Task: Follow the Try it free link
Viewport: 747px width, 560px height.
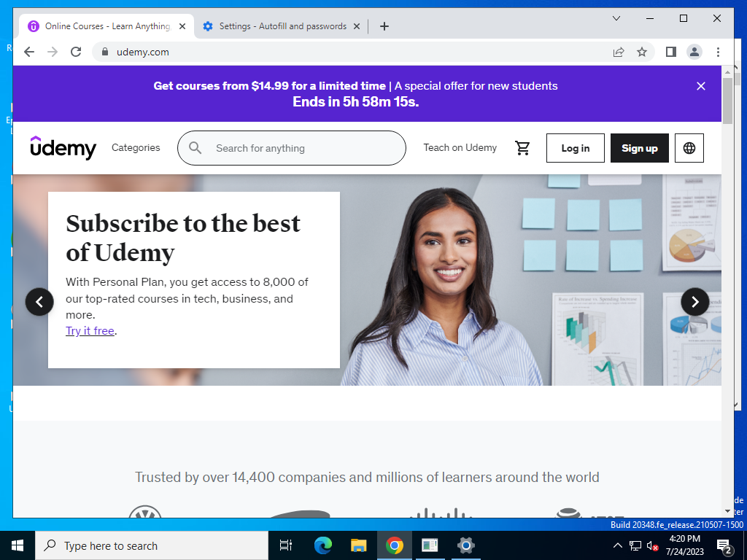Action: pyautogui.click(x=90, y=330)
